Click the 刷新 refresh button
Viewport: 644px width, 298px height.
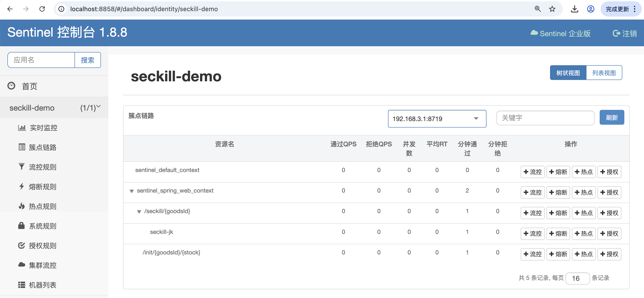612,118
